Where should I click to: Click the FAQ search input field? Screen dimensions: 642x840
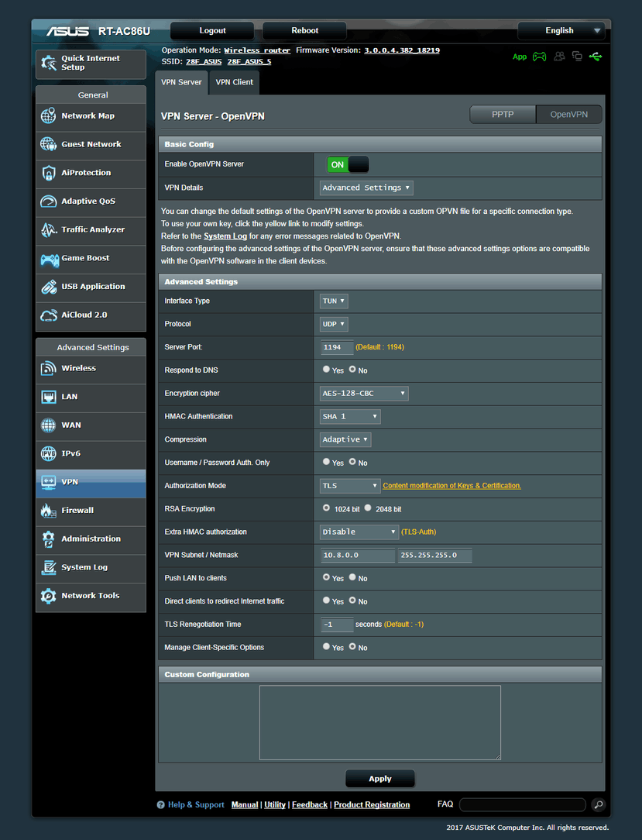coord(523,804)
